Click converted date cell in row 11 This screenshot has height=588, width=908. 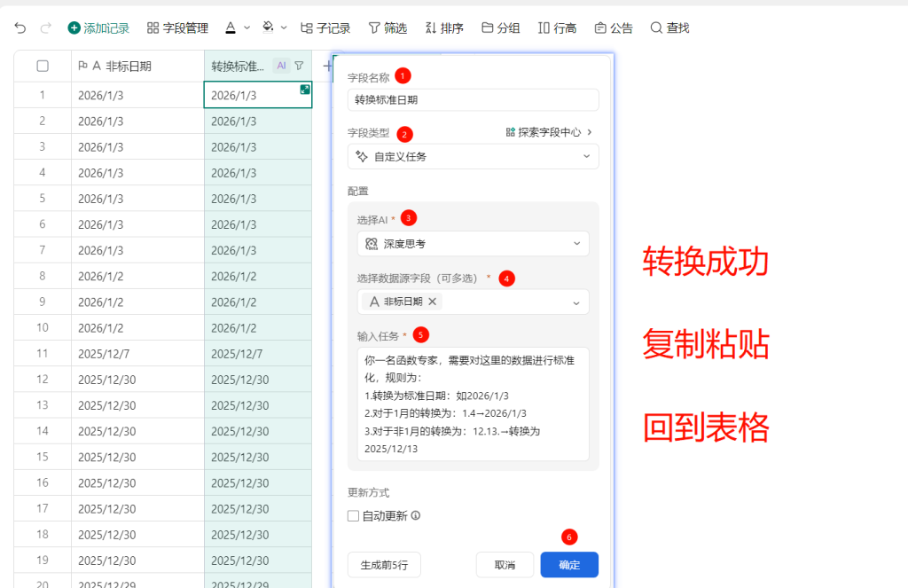pos(258,353)
